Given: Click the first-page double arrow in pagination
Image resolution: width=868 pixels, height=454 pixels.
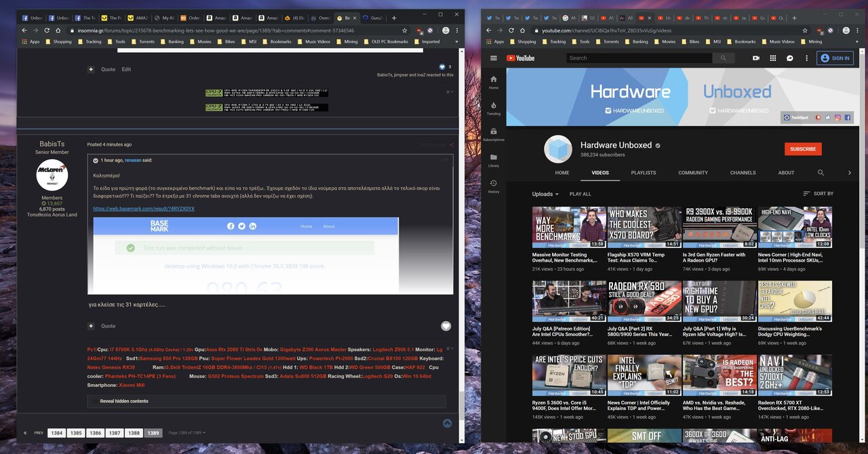Looking at the screenshot, I should coord(25,432).
